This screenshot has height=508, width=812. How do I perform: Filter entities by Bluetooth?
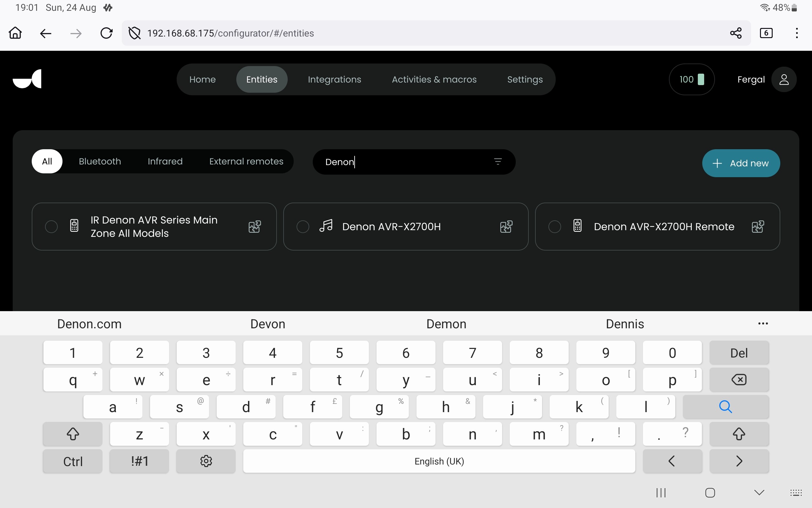[100, 161]
